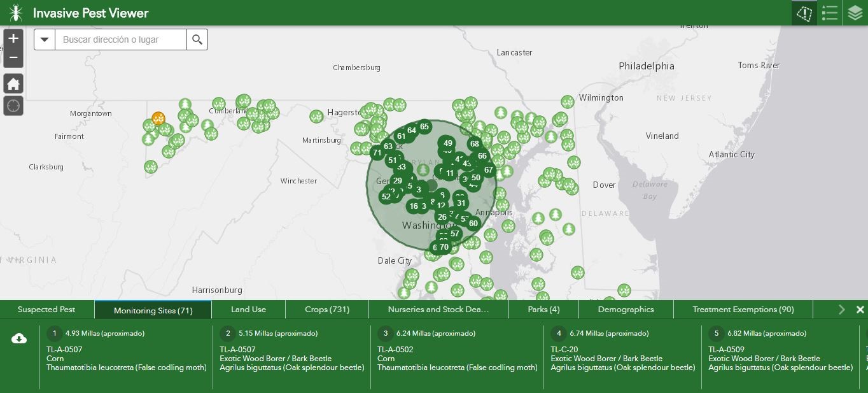The width and height of the screenshot is (868, 393).
Task: Click the situational awareness alert icon
Action: pyautogui.click(x=804, y=13)
